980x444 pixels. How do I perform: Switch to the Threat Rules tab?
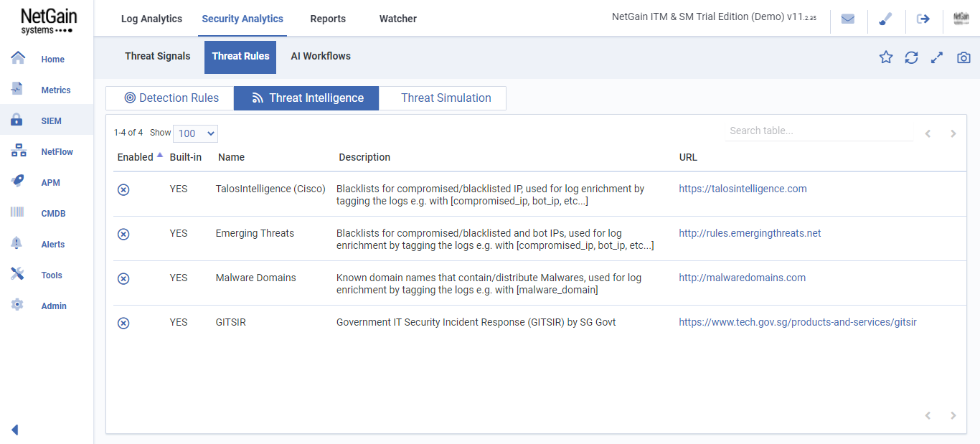(x=240, y=57)
